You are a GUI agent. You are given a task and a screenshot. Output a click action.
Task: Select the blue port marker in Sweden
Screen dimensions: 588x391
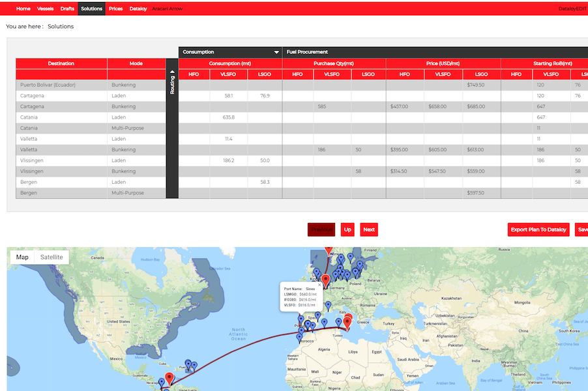pyautogui.click(x=350, y=257)
